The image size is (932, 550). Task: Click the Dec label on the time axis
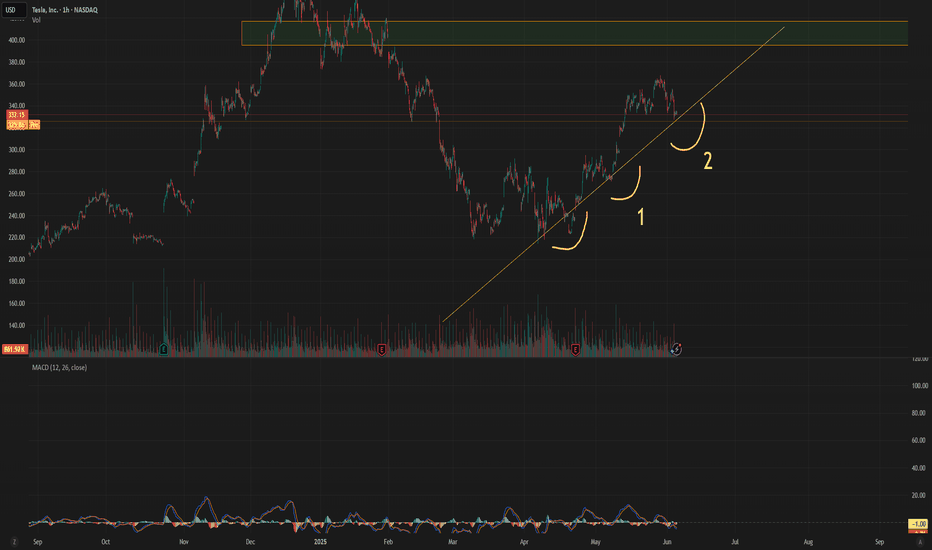250,542
